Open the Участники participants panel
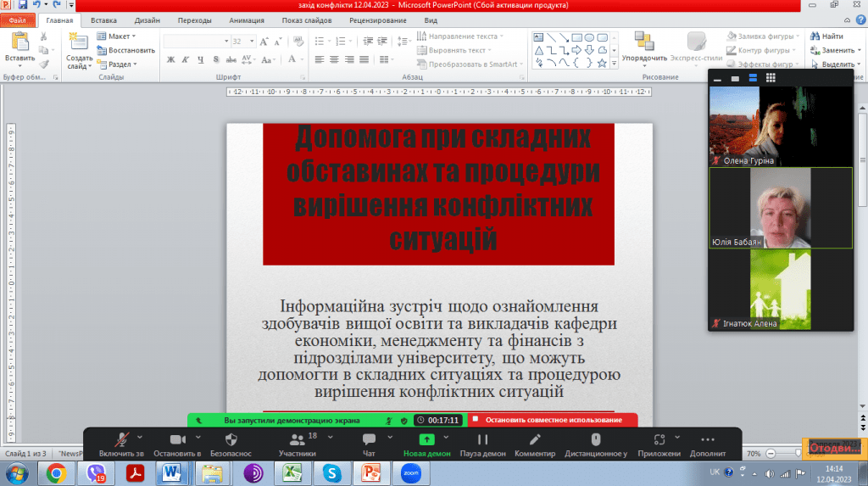868x486 pixels. [x=298, y=439]
